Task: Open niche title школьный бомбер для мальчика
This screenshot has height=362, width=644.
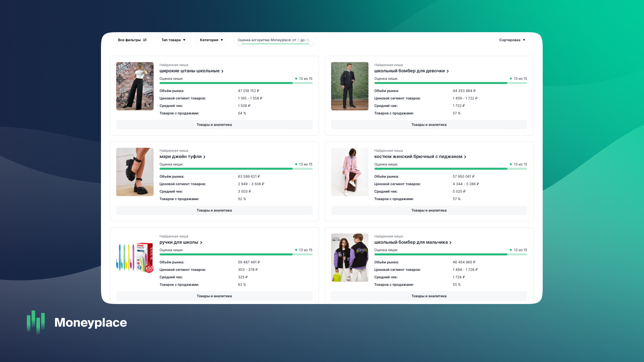Action: point(411,242)
